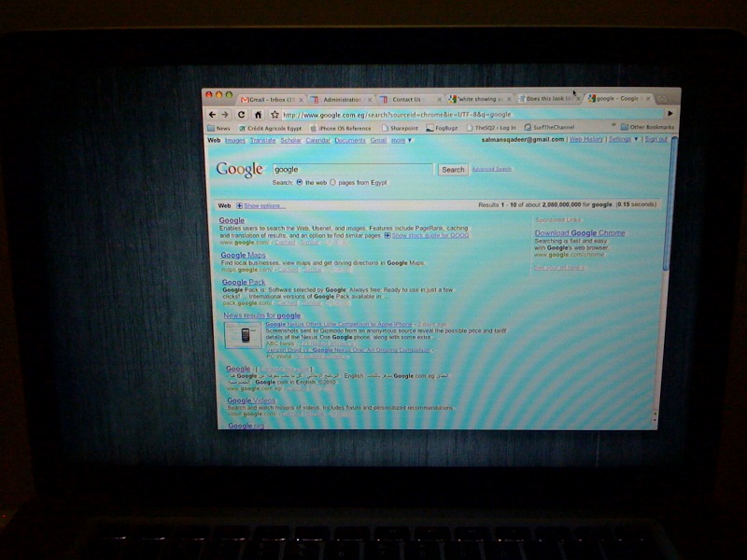Close the 'white showing' tab
The width and height of the screenshot is (747, 560).
click(509, 99)
